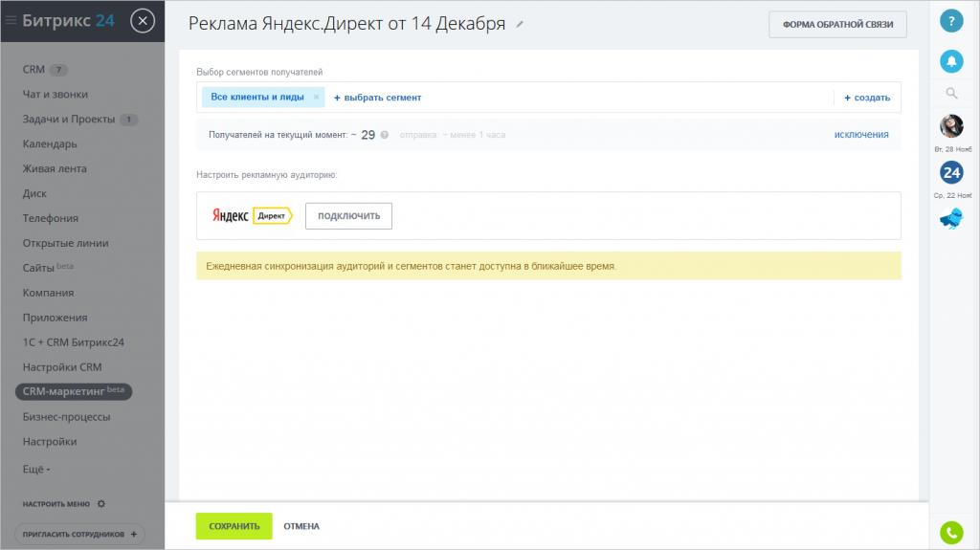
Task: Click the recipients count 29
Action: click(x=368, y=135)
